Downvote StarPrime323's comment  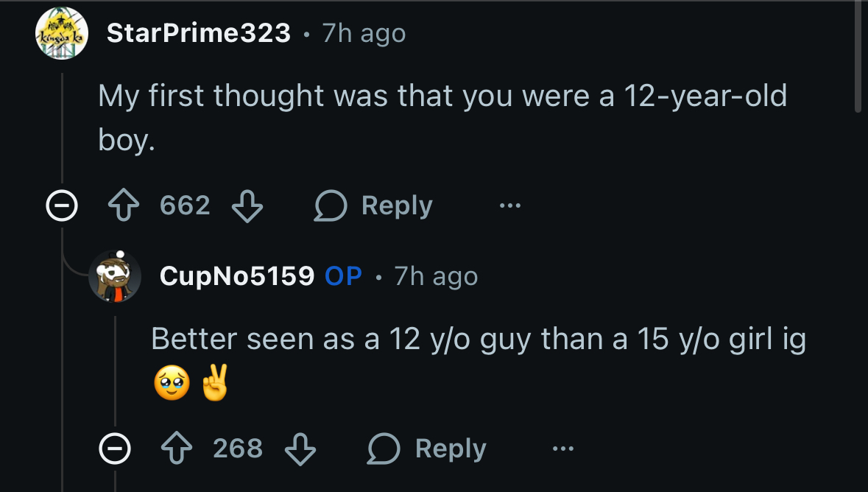click(x=247, y=206)
